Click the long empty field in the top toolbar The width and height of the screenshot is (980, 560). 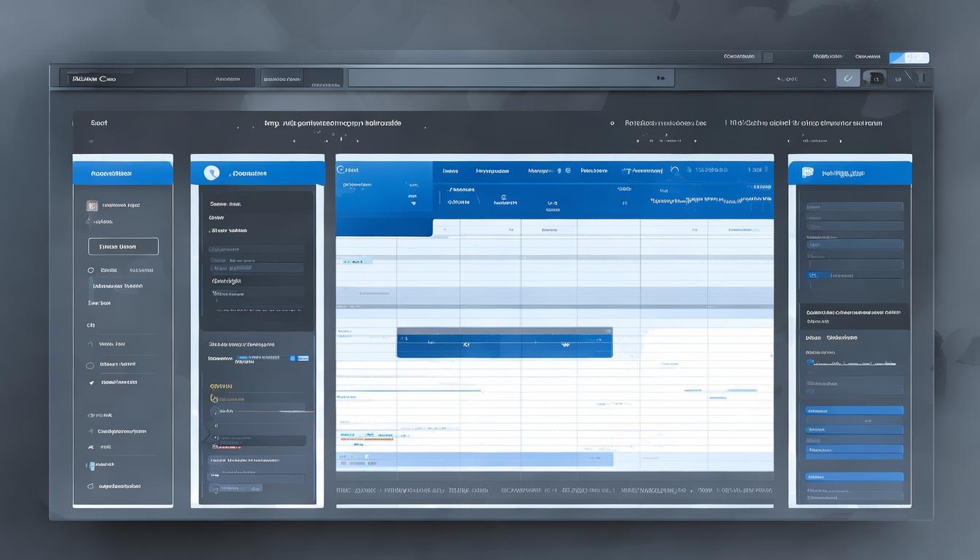[x=510, y=78]
